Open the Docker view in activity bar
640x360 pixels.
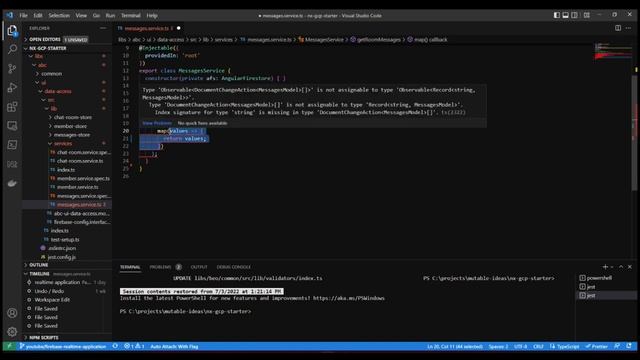point(12,183)
